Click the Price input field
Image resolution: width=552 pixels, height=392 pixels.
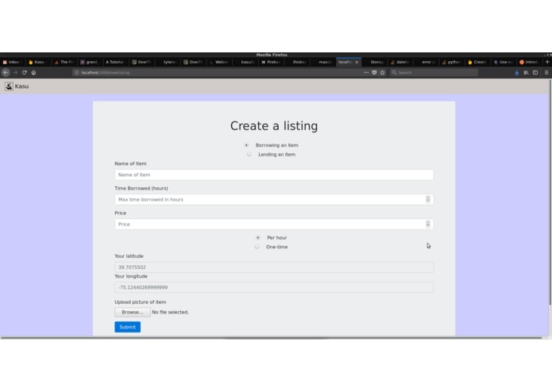point(274,224)
